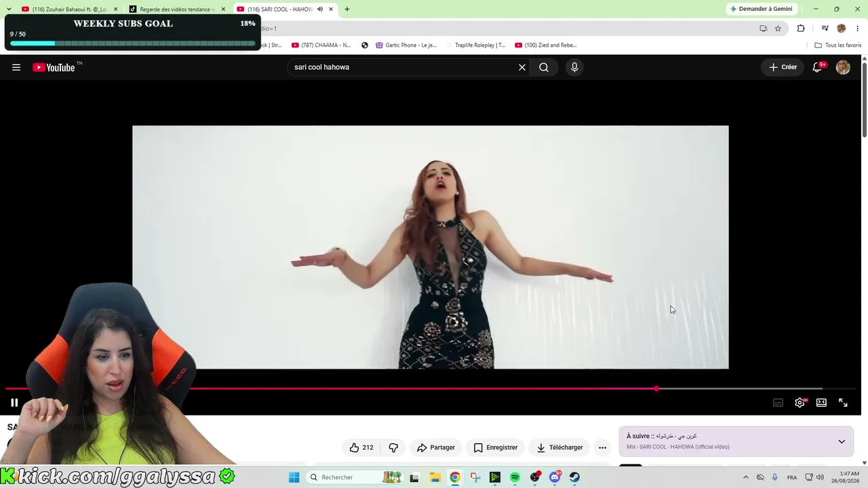Open the Chrome profile avatar

click(842, 28)
